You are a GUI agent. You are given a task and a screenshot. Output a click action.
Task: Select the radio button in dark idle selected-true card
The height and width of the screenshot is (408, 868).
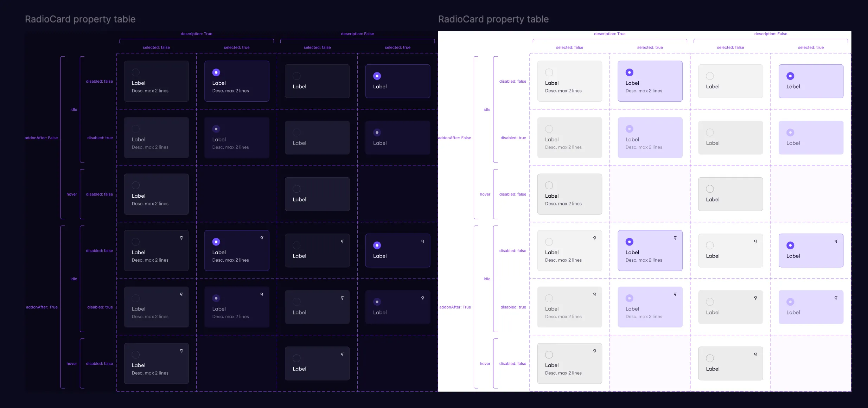pyautogui.click(x=216, y=73)
